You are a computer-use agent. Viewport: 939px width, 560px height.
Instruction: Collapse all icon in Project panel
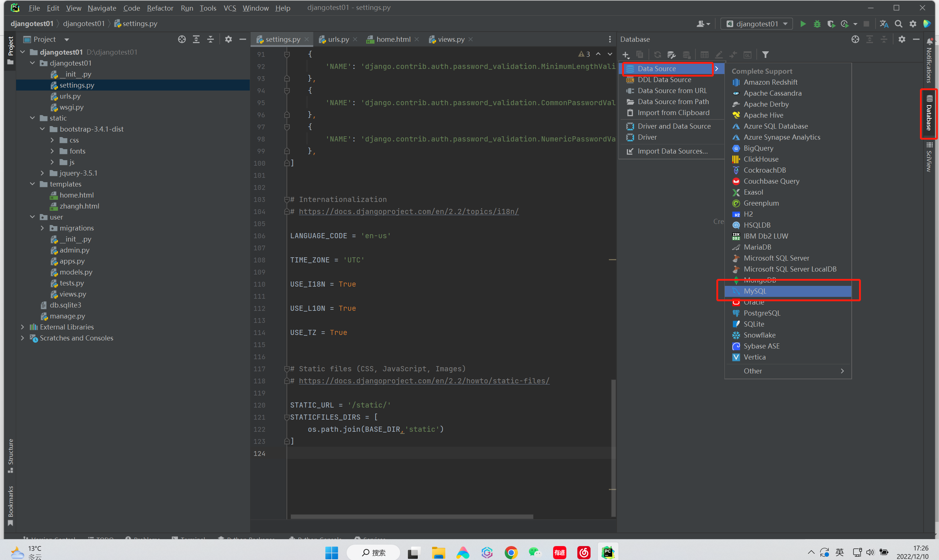(x=211, y=39)
